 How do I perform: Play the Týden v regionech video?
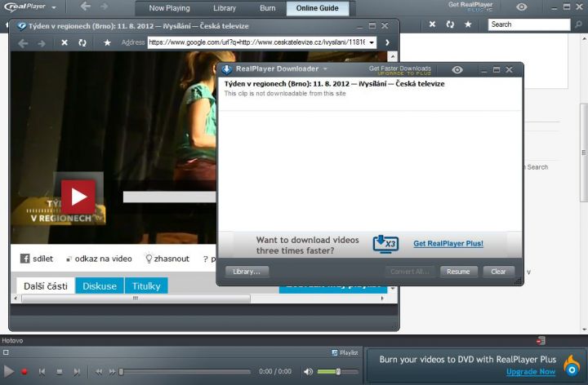[78, 197]
